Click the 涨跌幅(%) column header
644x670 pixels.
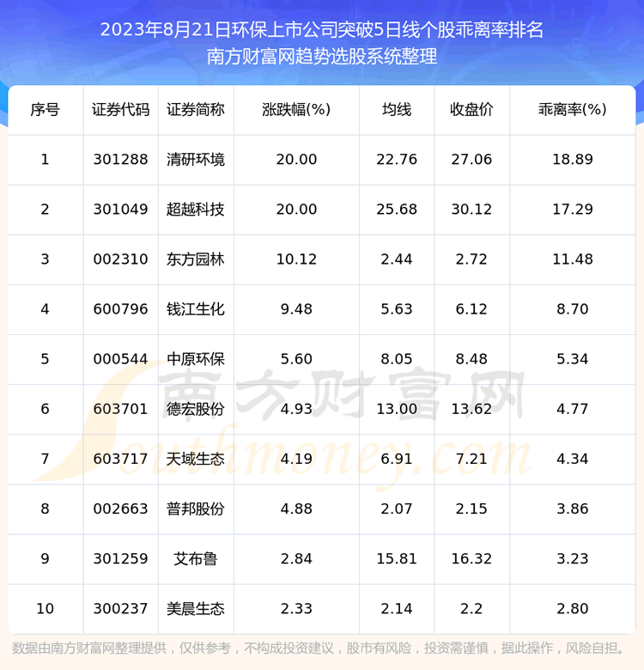(x=296, y=110)
